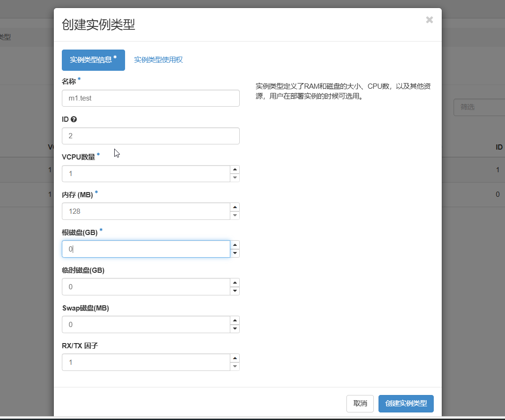The height and width of the screenshot is (420, 505).
Task: Click the Swap磁盘(MB) field label
Action: click(85, 308)
